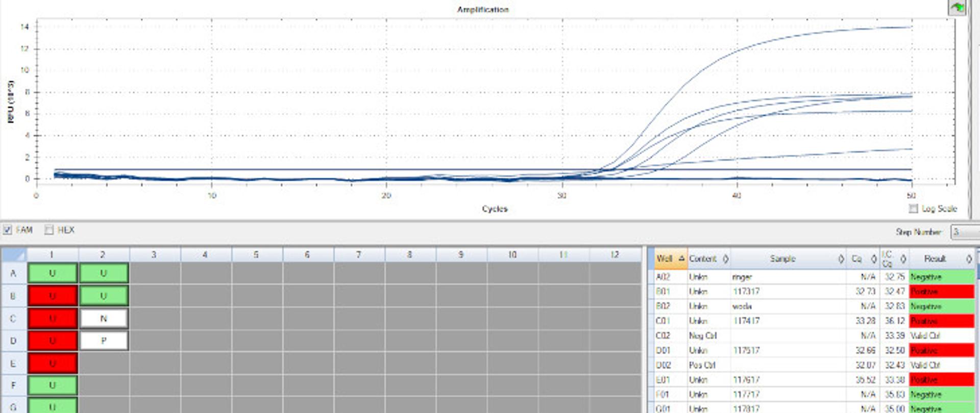Select plate row A header
Image resolution: width=980 pixels, height=413 pixels.
click(14, 273)
